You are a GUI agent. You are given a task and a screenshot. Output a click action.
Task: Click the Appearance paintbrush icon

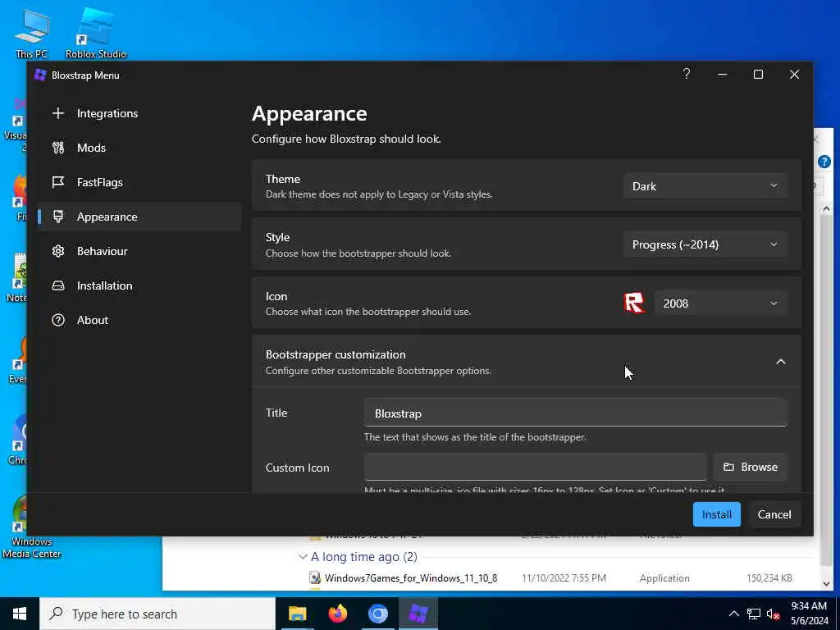pyautogui.click(x=58, y=217)
